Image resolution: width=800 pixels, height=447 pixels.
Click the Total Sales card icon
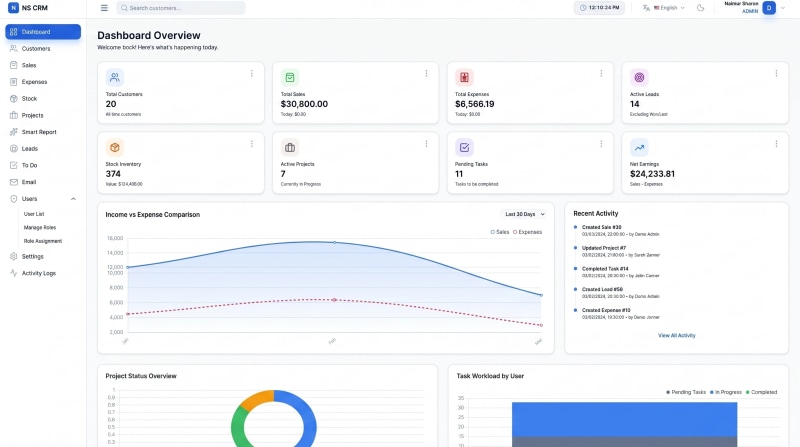point(290,78)
